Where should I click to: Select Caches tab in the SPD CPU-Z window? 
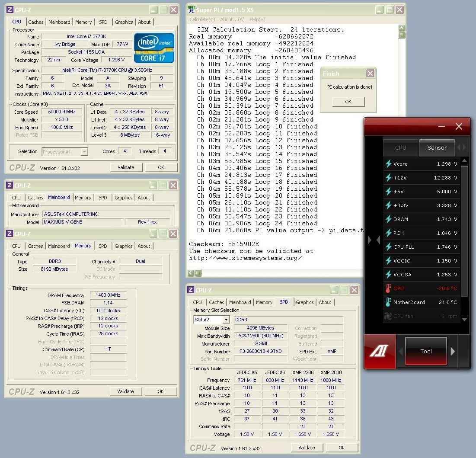coord(217,302)
